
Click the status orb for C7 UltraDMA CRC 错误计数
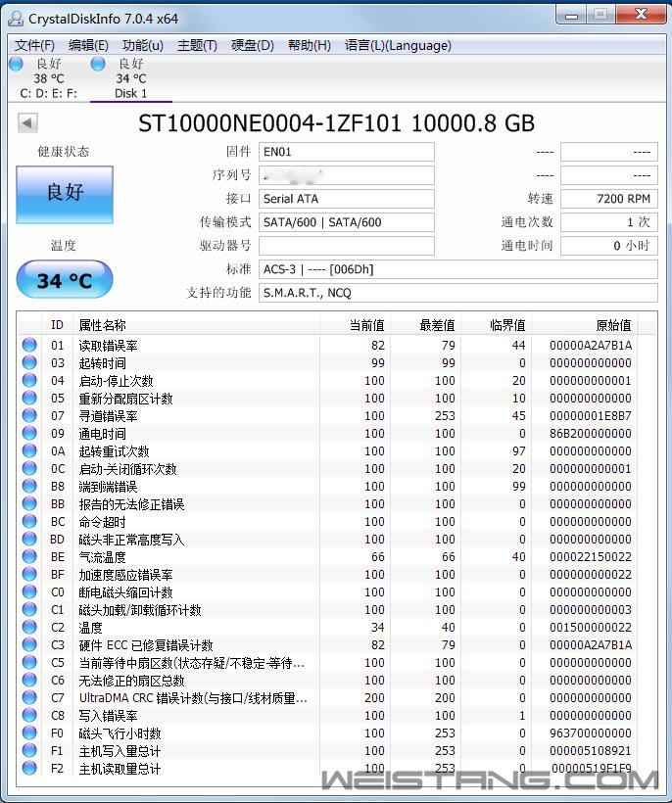coord(29,697)
